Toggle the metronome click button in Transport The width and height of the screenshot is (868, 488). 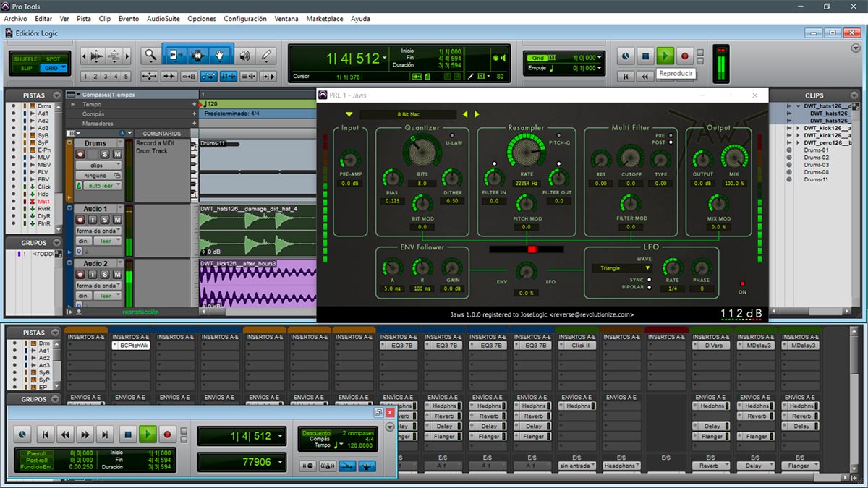(328, 466)
